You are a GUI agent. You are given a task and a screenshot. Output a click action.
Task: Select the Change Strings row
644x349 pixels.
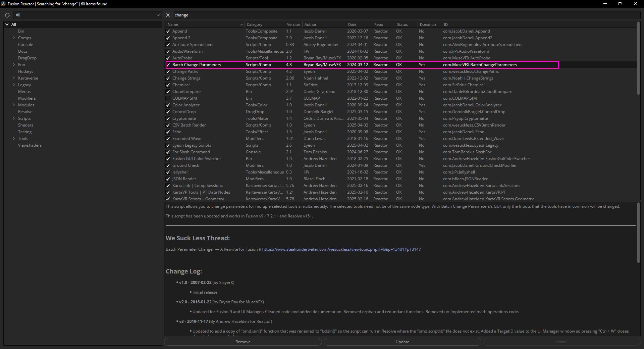coord(401,78)
